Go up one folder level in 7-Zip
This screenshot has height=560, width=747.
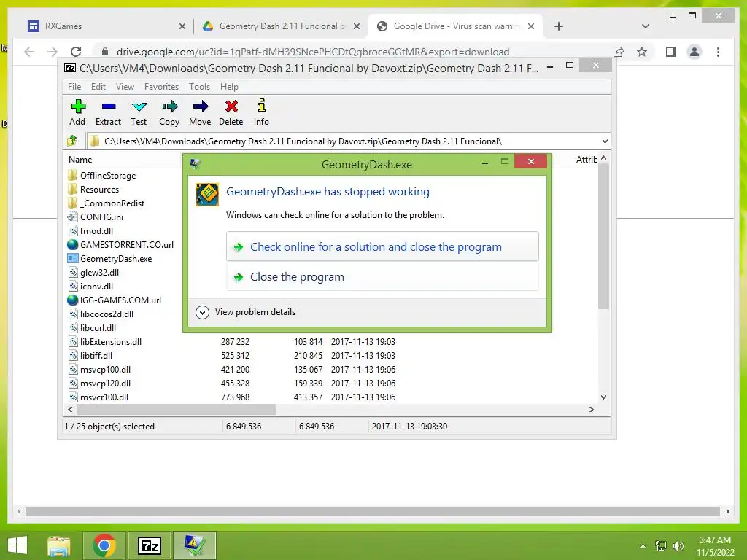coord(72,141)
